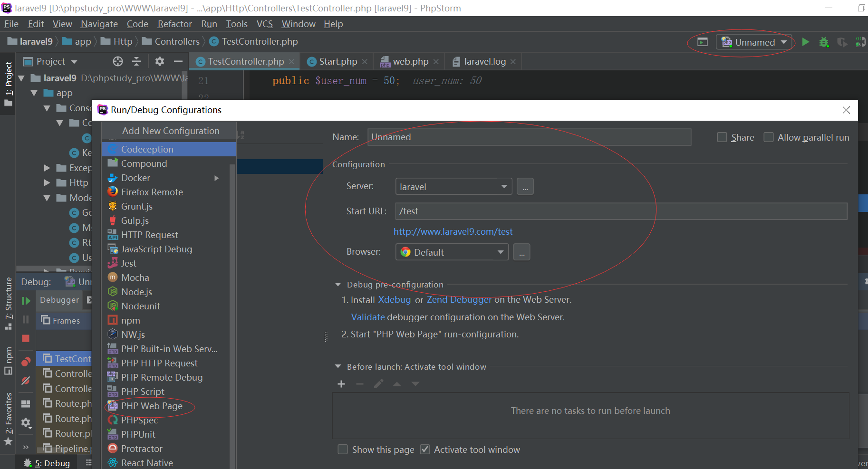Check the Show this page option
Viewport: 868px width, 469px height.
(343, 449)
